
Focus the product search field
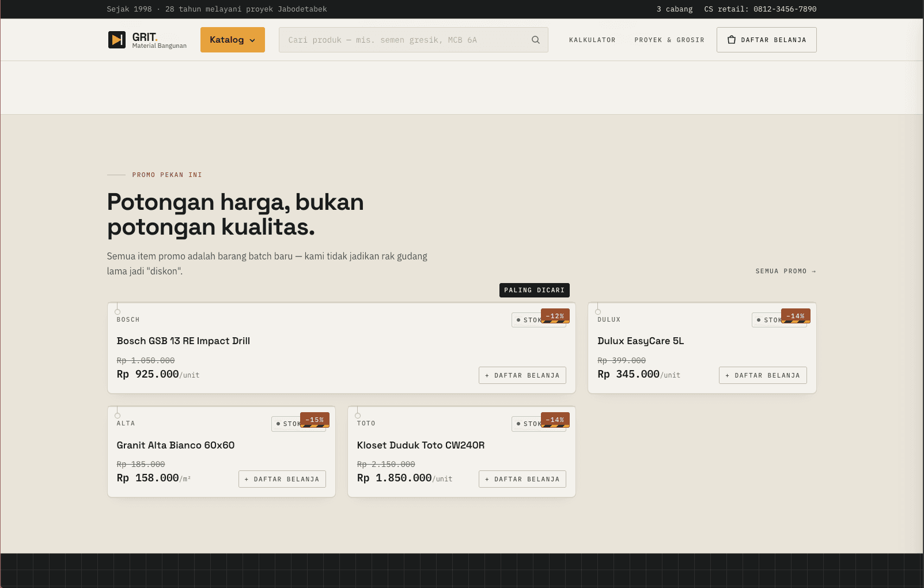pyautogui.click(x=414, y=40)
